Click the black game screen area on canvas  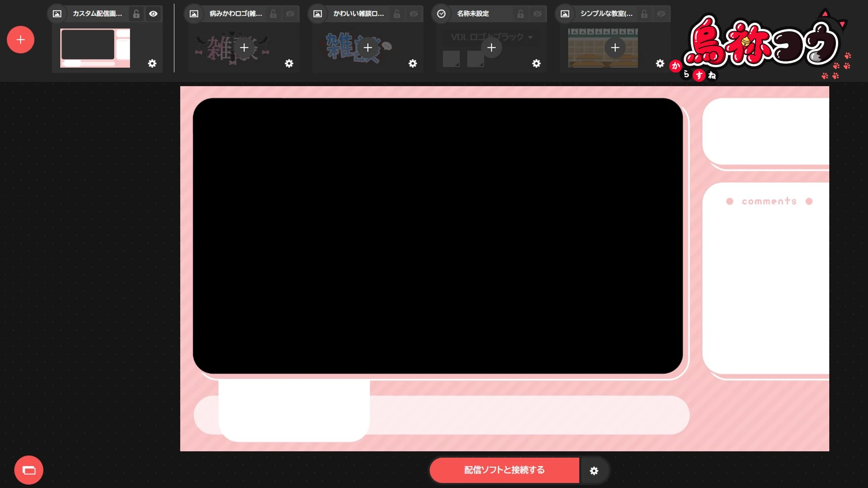[438, 236]
